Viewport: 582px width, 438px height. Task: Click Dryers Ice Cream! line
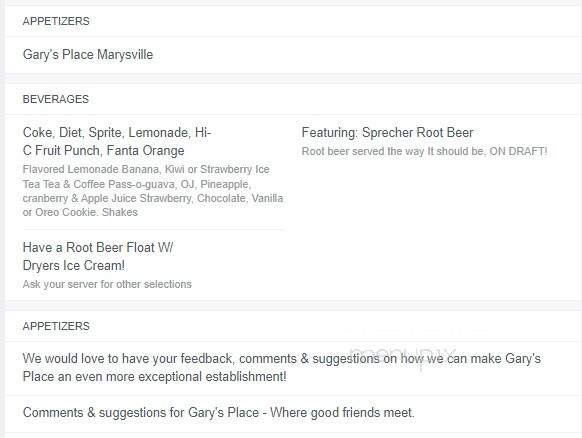(x=73, y=266)
